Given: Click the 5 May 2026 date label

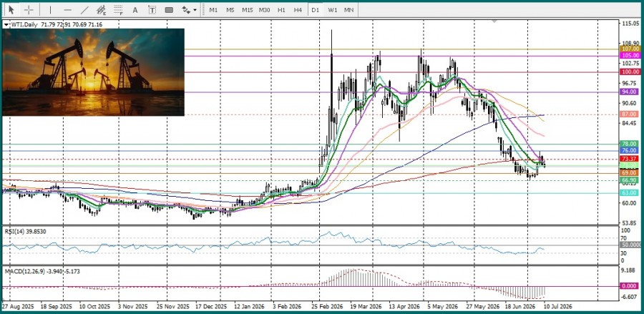Looking at the screenshot, I should [443, 307].
